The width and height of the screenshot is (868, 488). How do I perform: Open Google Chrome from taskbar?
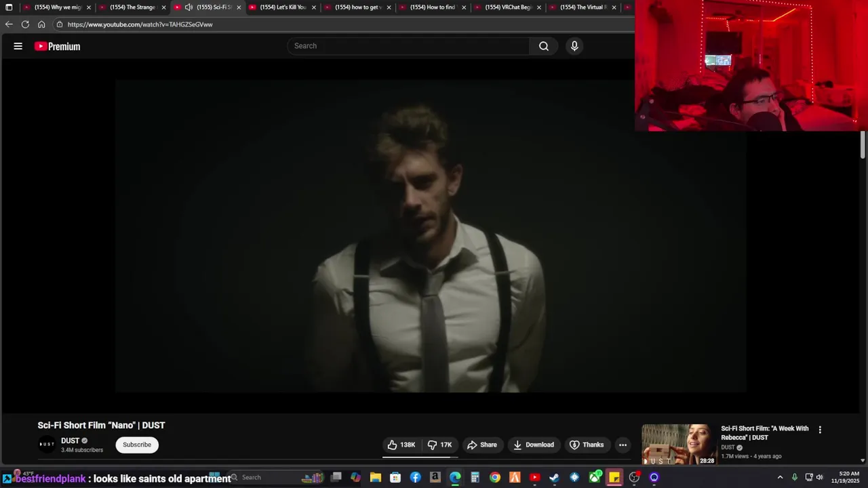point(495,477)
